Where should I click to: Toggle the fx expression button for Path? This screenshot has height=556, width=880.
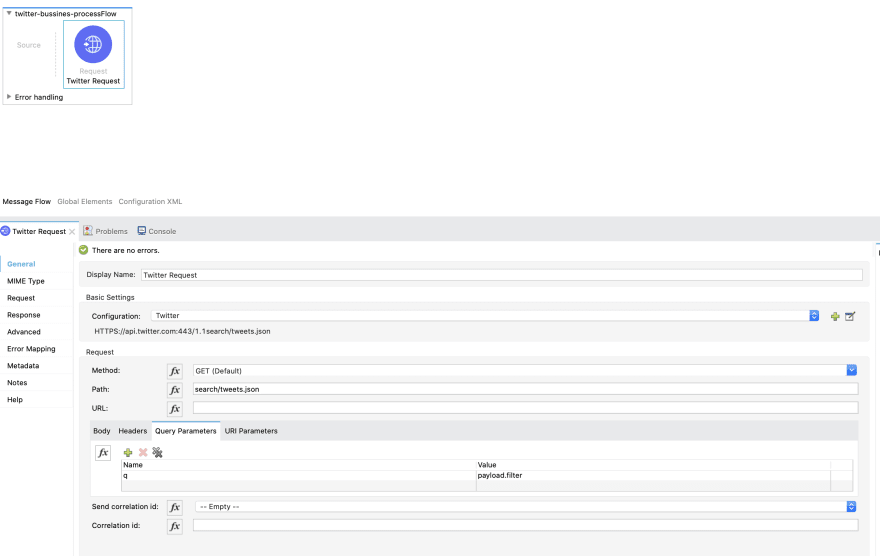point(175,390)
